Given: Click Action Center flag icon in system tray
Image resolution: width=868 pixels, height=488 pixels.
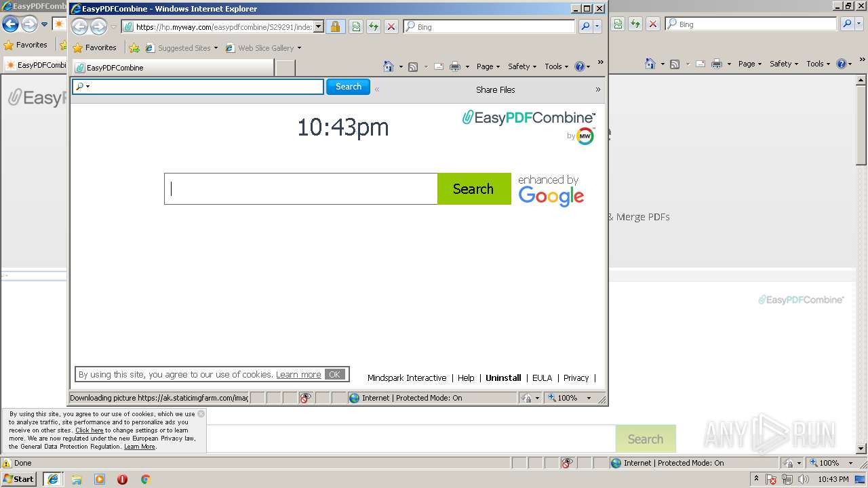Looking at the screenshot, I should click(x=771, y=479).
